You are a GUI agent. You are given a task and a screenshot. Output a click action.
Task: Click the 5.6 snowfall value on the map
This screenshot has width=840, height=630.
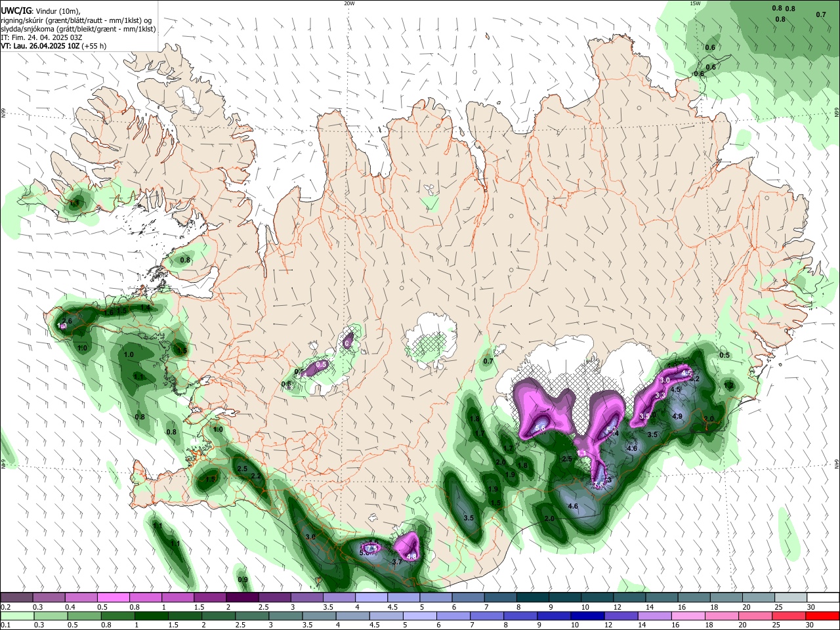(541, 428)
